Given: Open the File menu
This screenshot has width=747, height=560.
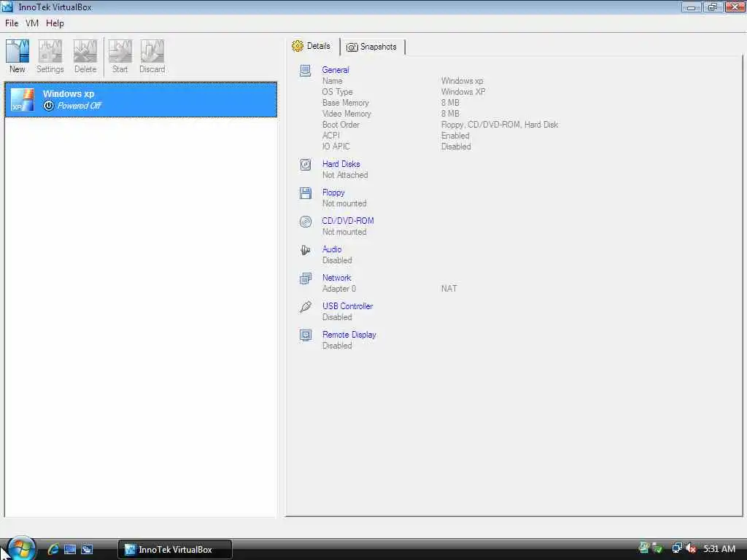Looking at the screenshot, I should (x=12, y=23).
